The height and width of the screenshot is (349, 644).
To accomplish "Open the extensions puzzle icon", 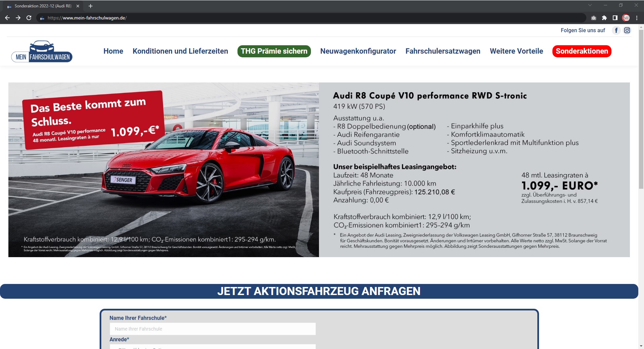I will 604,18.
